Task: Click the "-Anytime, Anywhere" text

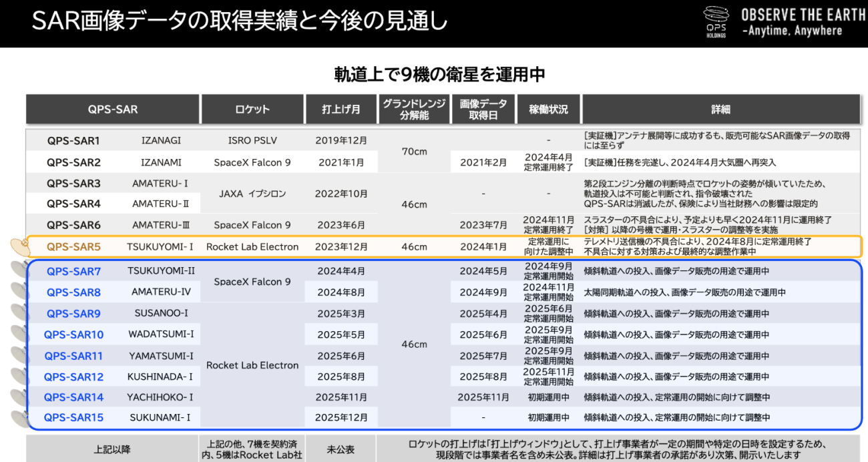Action: pos(792,31)
